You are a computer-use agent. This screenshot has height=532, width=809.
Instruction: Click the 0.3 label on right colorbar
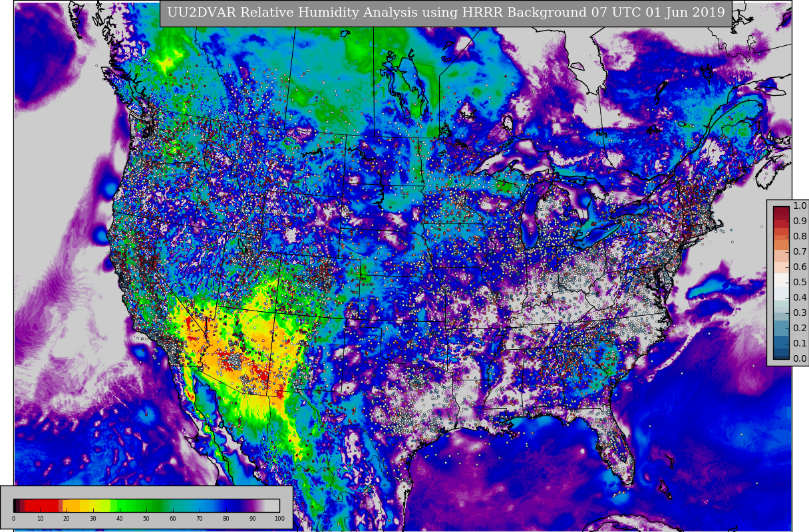[800, 313]
